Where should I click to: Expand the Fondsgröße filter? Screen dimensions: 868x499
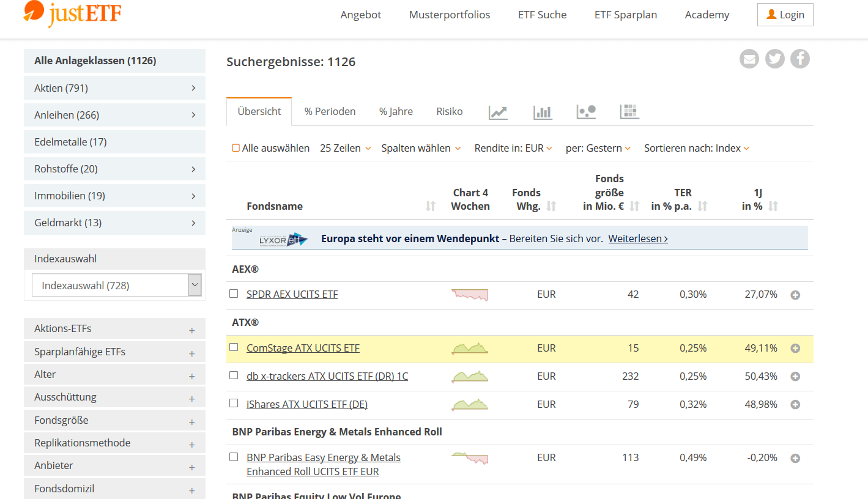(x=115, y=421)
